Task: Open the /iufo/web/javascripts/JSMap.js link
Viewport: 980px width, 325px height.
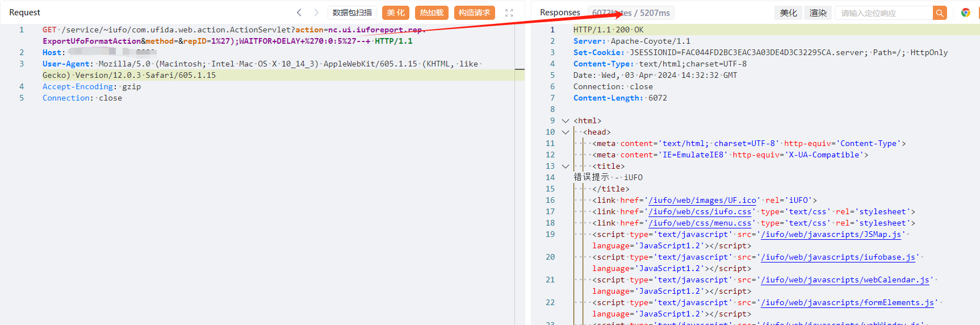Action: (x=831, y=234)
